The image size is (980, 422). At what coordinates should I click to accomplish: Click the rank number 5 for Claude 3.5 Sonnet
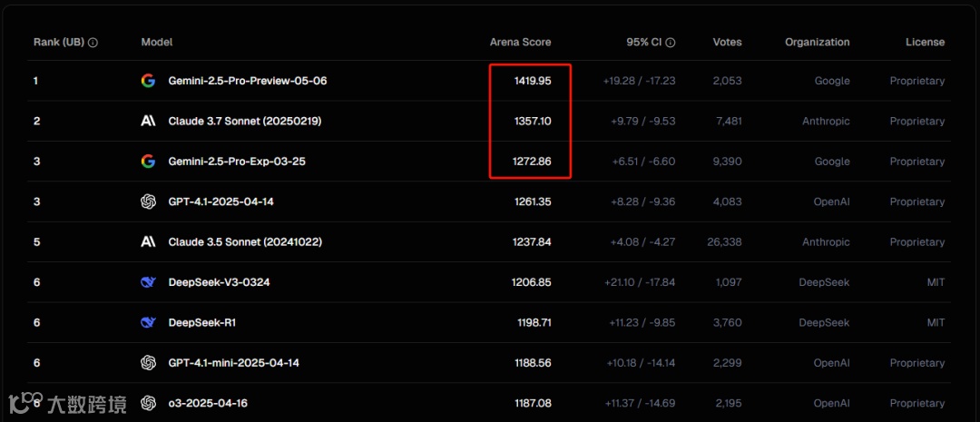[x=36, y=242]
